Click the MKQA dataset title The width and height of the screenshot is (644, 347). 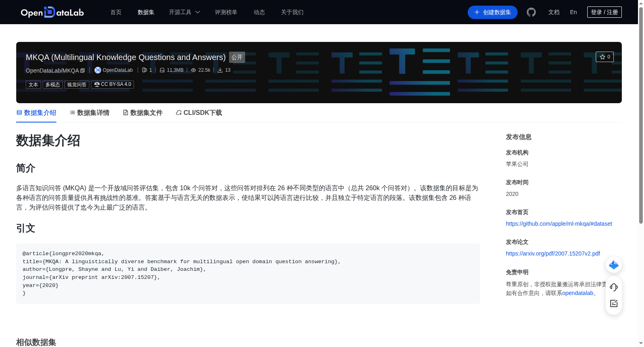126,57
